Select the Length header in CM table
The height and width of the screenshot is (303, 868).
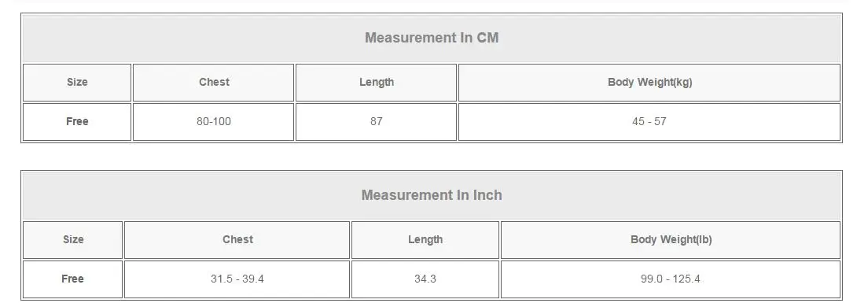click(377, 83)
